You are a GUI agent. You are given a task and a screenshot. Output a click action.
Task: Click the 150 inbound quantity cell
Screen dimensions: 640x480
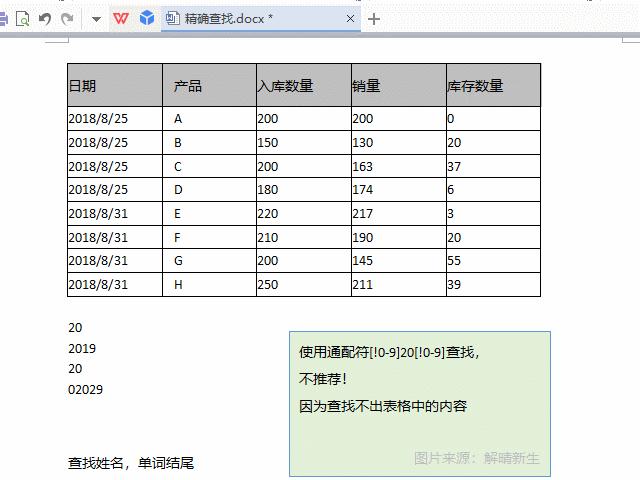(x=304, y=142)
